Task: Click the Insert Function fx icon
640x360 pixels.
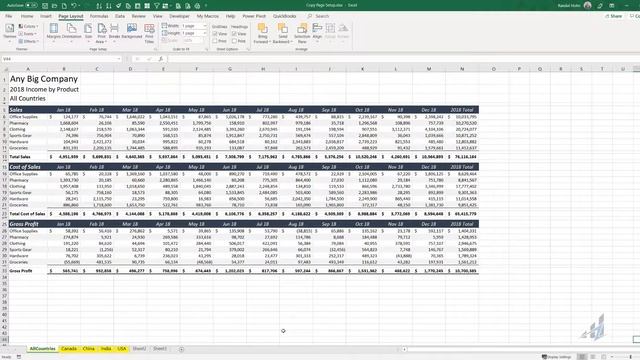Action: point(161,59)
